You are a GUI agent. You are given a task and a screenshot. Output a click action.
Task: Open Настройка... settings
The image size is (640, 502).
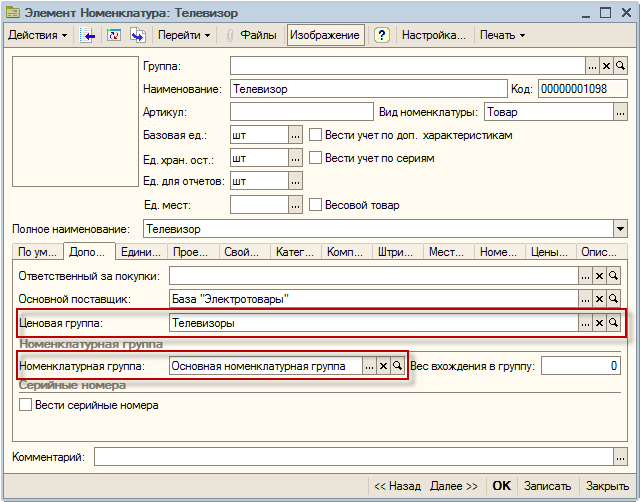click(433, 35)
